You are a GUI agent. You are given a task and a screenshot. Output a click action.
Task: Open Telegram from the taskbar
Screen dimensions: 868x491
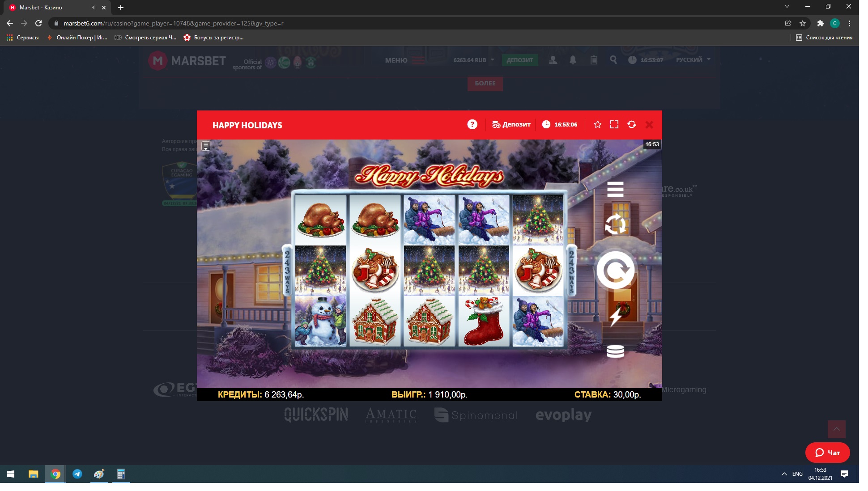pos(77,474)
